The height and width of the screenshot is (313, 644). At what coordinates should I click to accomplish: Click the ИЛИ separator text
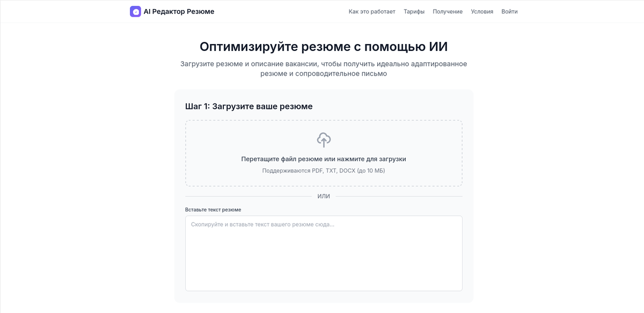click(324, 196)
